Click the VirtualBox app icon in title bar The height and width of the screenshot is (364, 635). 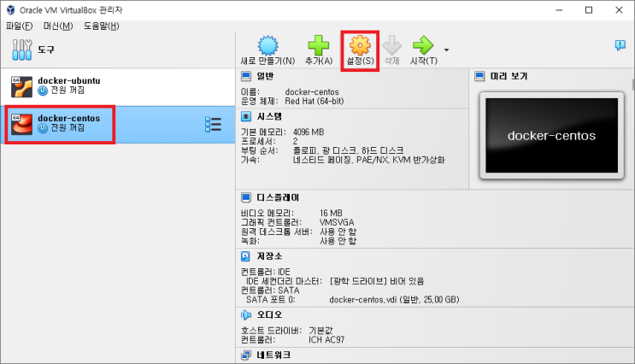pyautogui.click(x=10, y=10)
